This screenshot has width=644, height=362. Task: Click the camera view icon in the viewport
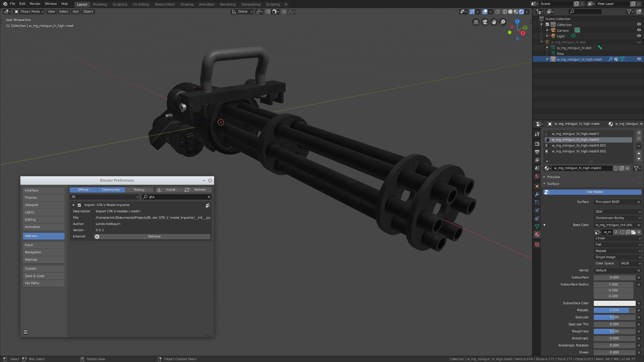coord(485,22)
